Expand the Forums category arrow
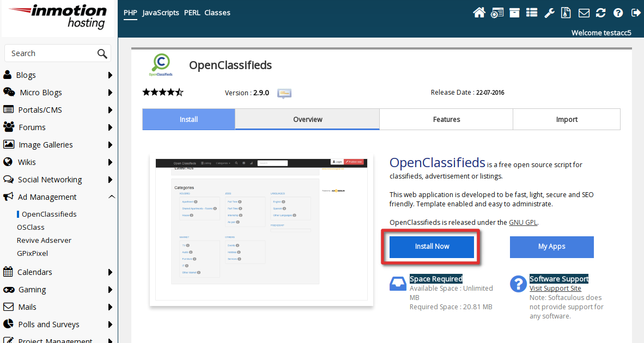The width and height of the screenshot is (644, 343). 110,127
